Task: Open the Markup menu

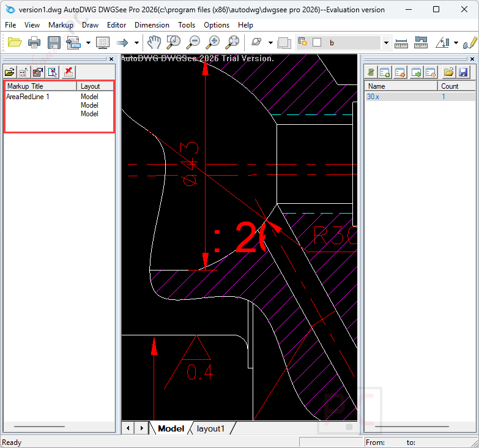Action: point(61,25)
